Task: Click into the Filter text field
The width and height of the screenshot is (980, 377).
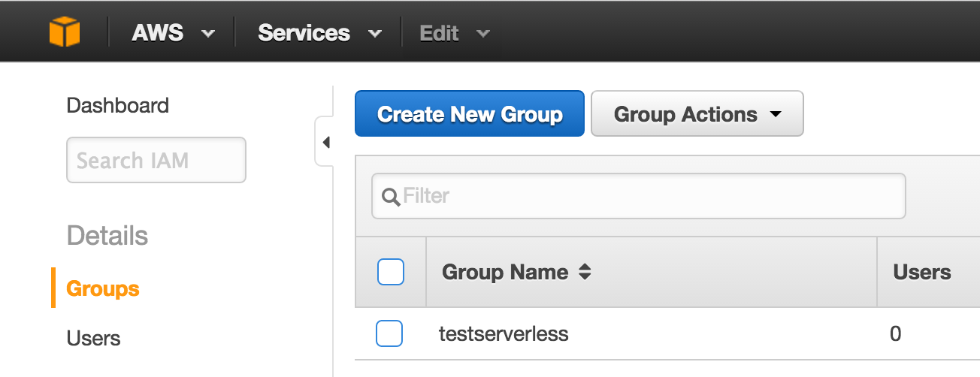Action: 639,196
